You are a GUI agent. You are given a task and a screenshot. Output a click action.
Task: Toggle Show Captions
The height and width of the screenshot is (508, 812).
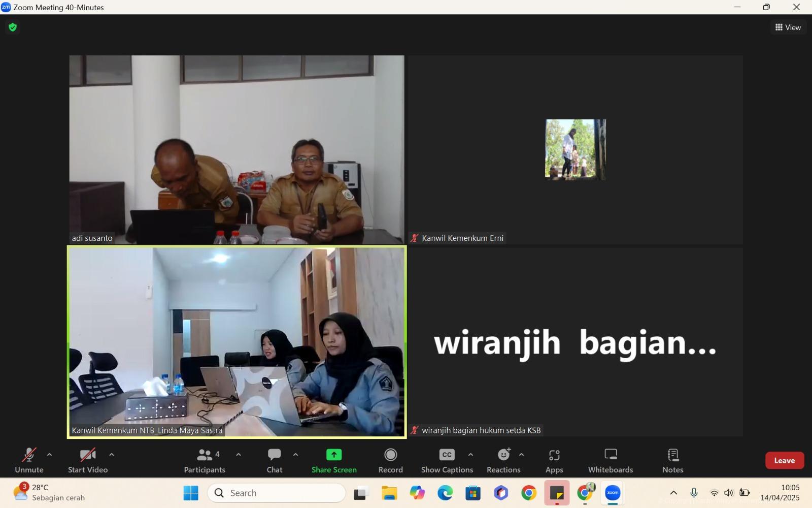tap(447, 460)
